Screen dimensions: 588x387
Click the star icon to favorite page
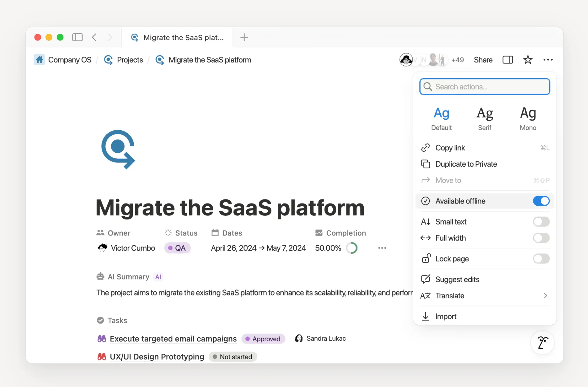coord(528,60)
